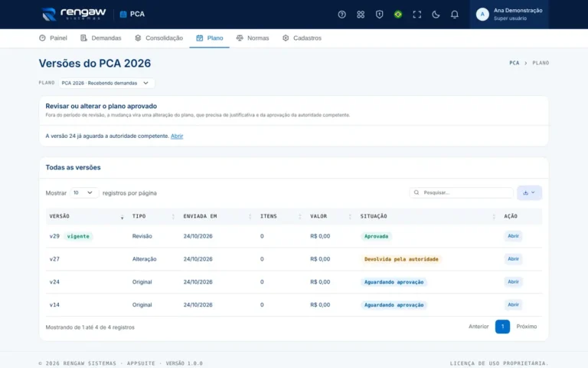The height and width of the screenshot is (368, 588).
Task: Switch to the Consolidação tab
Action: point(158,38)
